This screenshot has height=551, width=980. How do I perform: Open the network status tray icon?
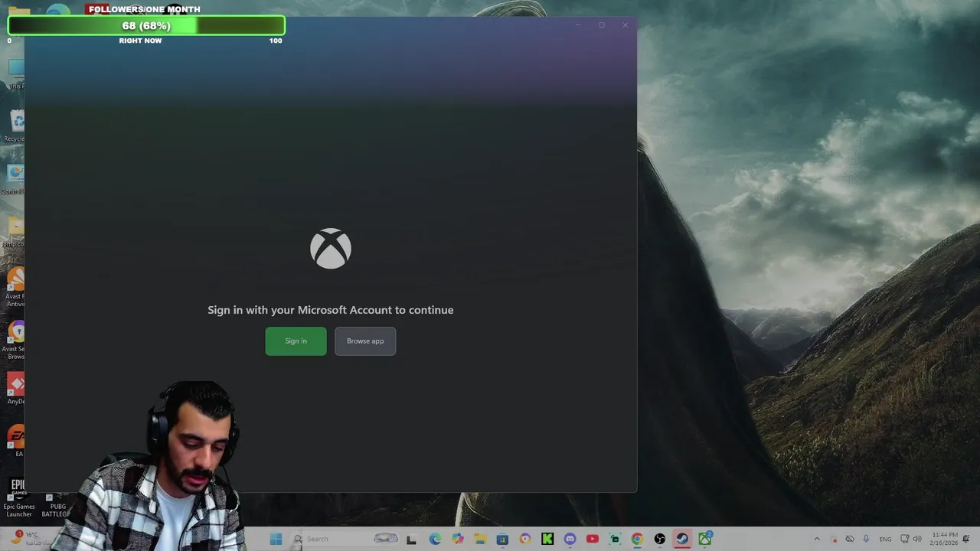point(904,539)
